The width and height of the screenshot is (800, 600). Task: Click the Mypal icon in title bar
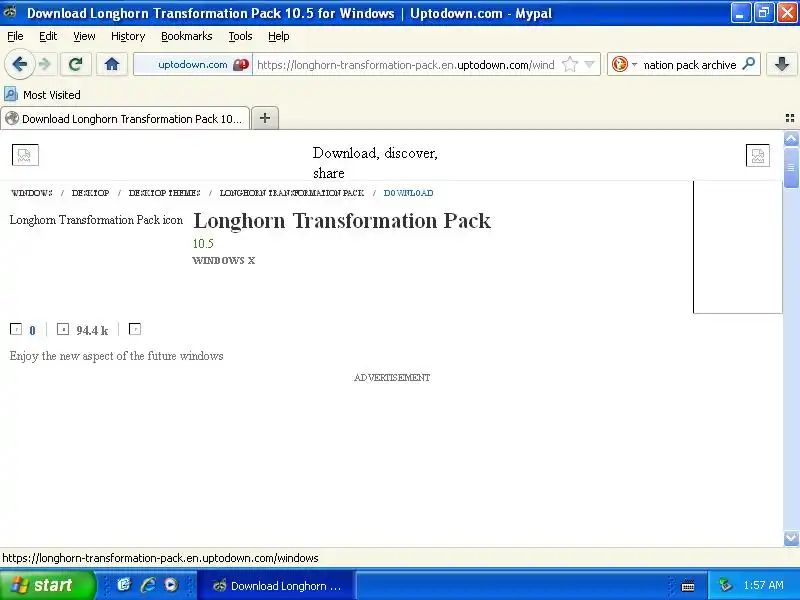pos(10,13)
